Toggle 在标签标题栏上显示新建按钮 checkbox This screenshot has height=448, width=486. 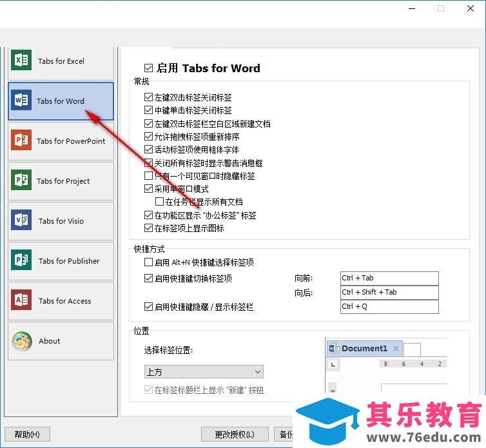pos(148,390)
